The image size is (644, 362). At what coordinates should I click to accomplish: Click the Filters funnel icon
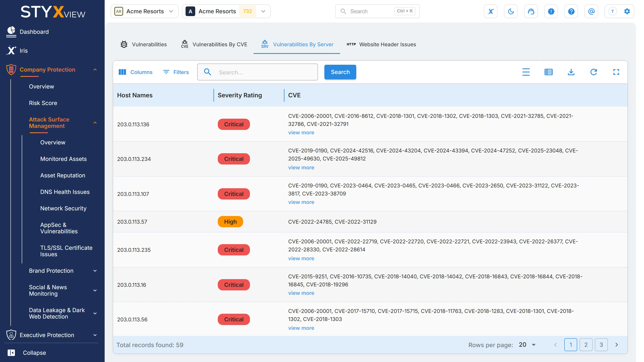(x=166, y=72)
